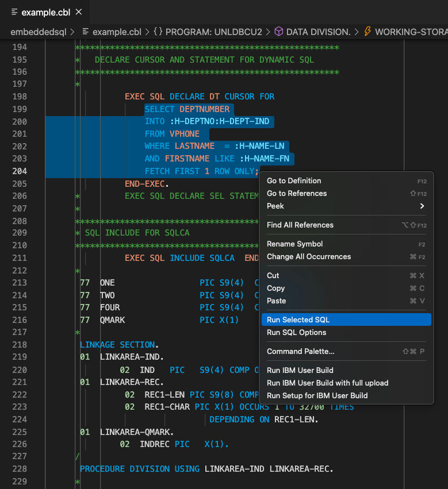Click the file icon on the example.cbl tab
448x489 pixels.
point(14,10)
